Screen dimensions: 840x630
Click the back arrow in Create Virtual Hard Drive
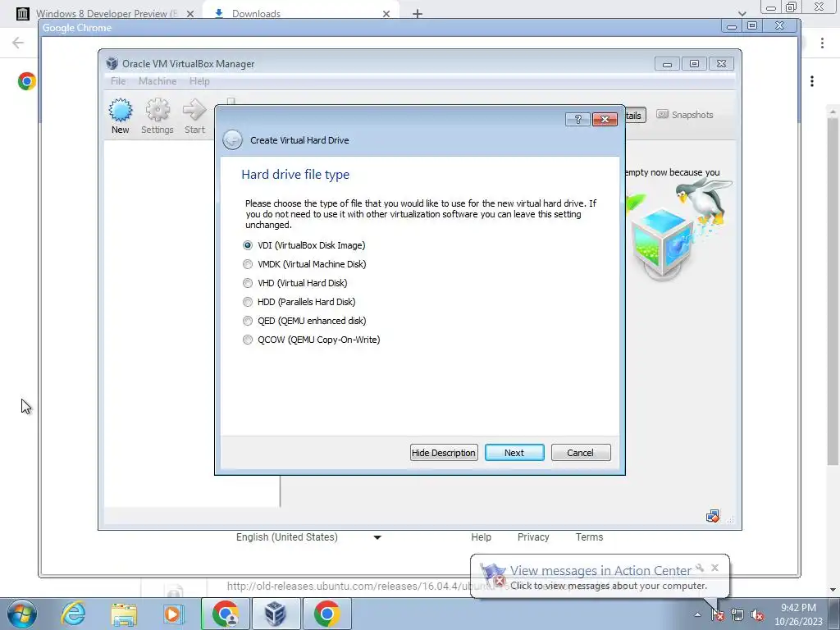pos(232,139)
